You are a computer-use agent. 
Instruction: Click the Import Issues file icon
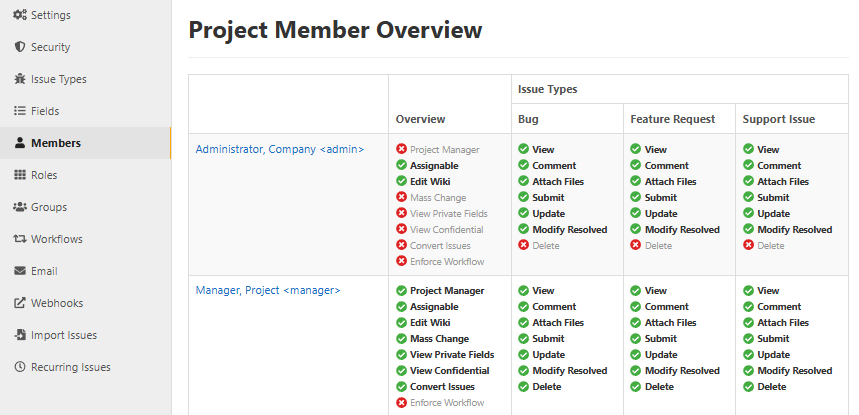coord(20,335)
